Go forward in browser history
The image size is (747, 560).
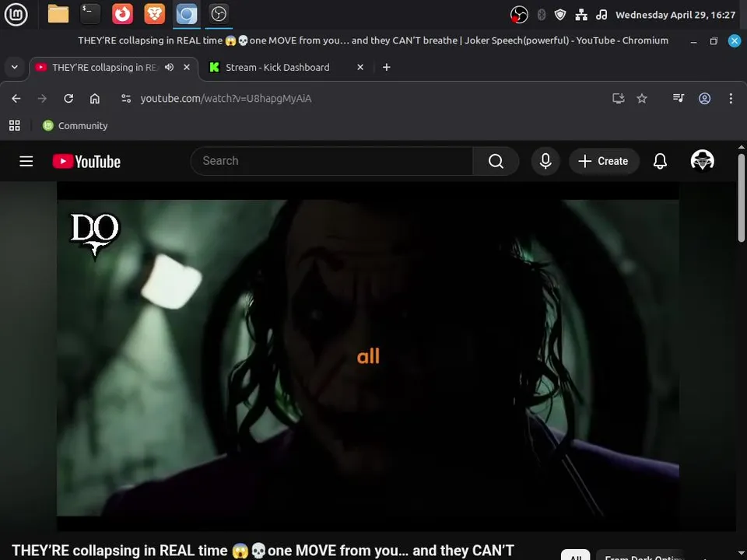point(42,99)
